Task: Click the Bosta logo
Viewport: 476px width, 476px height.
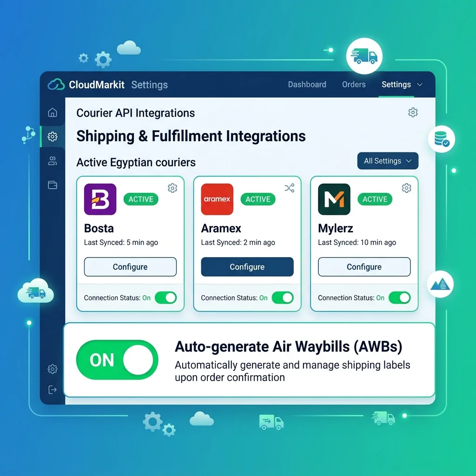Action: pyautogui.click(x=100, y=199)
